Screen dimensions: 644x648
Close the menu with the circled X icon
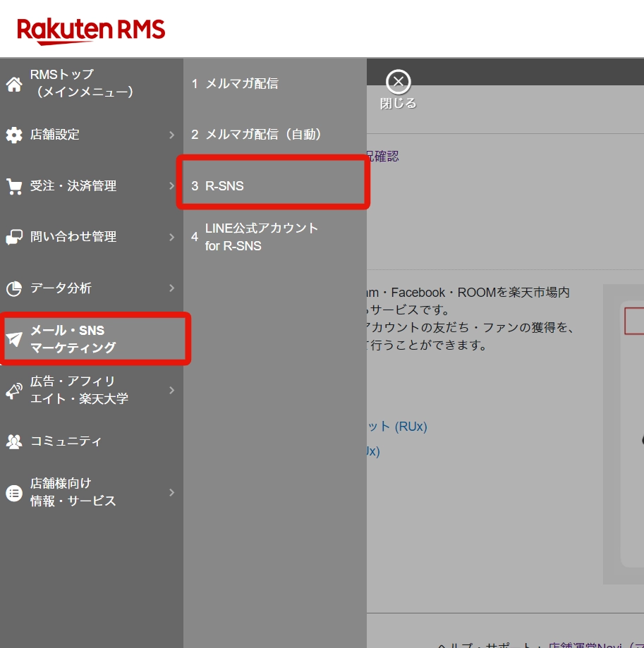398,81
